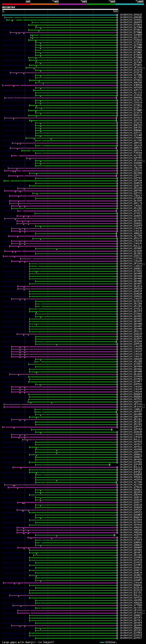Select hit UniRef100_A7NVN6
The image size is (146, 644).
[x=131, y=138]
